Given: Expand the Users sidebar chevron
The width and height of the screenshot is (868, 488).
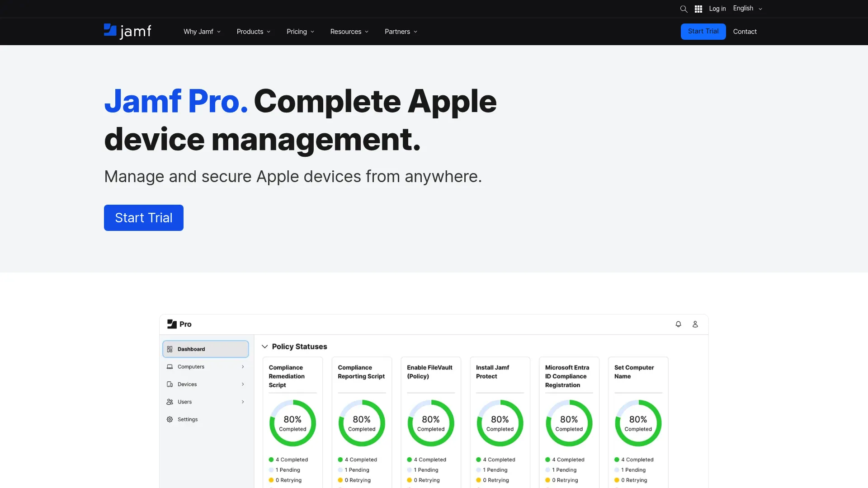Looking at the screenshot, I should tap(243, 402).
